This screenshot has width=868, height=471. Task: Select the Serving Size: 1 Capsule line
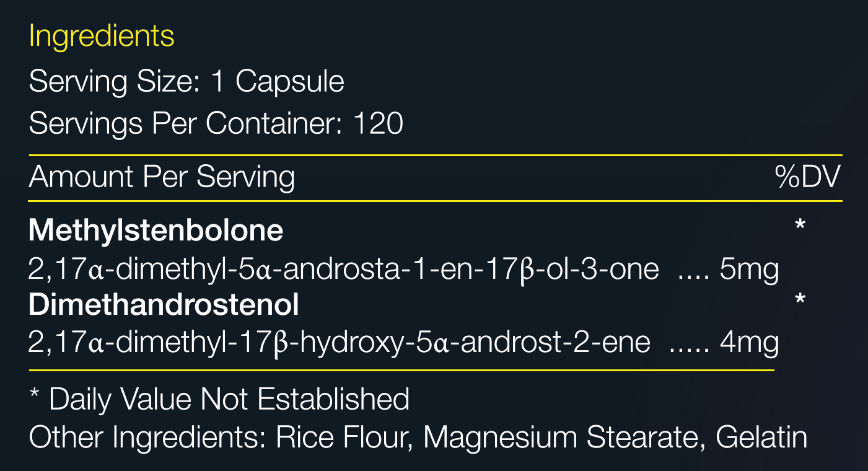tap(186, 82)
